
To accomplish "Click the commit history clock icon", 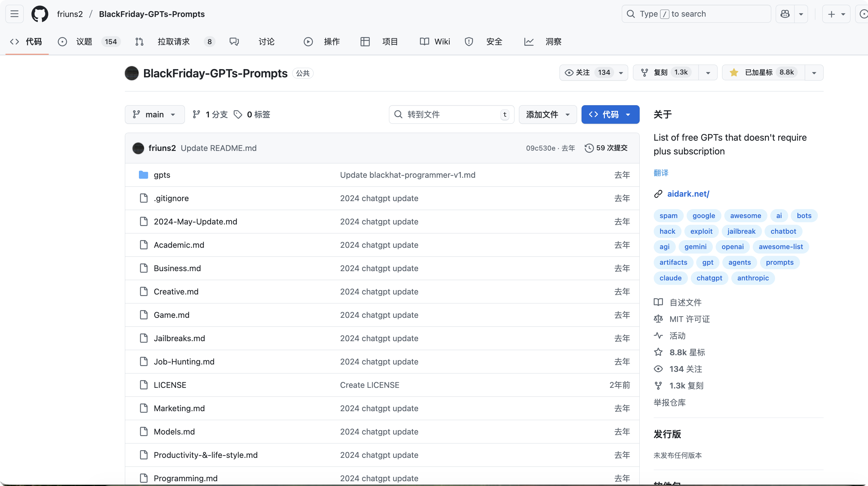I will click(x=589, y=148).
